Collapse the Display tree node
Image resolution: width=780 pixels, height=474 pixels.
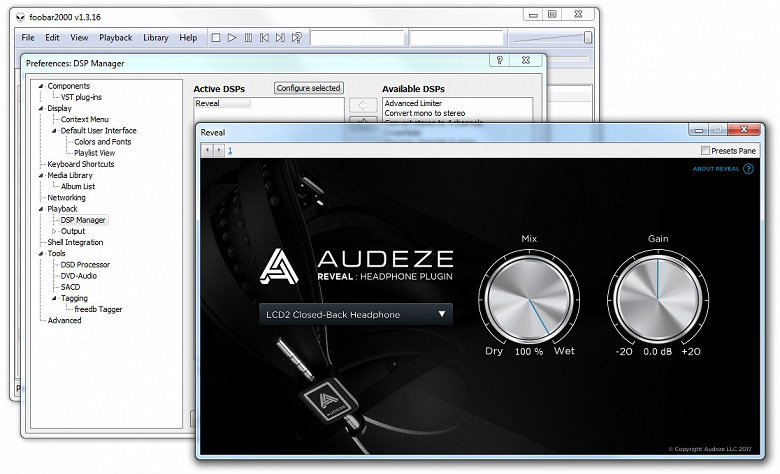click(41, 108)
